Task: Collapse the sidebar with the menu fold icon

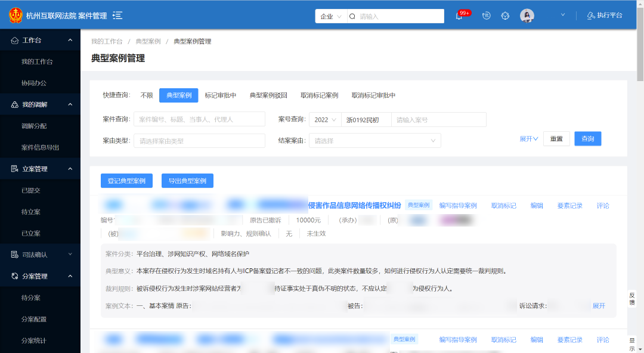Action: coord(117,16)
